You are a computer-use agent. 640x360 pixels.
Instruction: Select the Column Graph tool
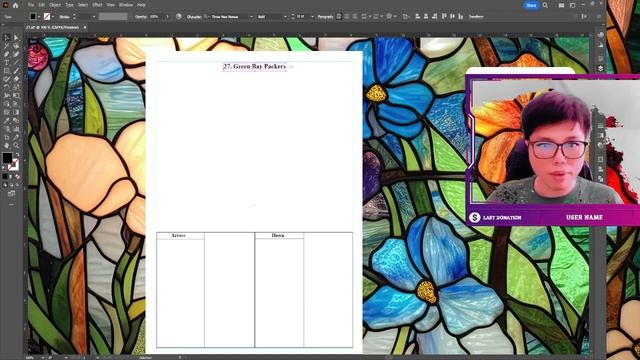tap(16, 129)
